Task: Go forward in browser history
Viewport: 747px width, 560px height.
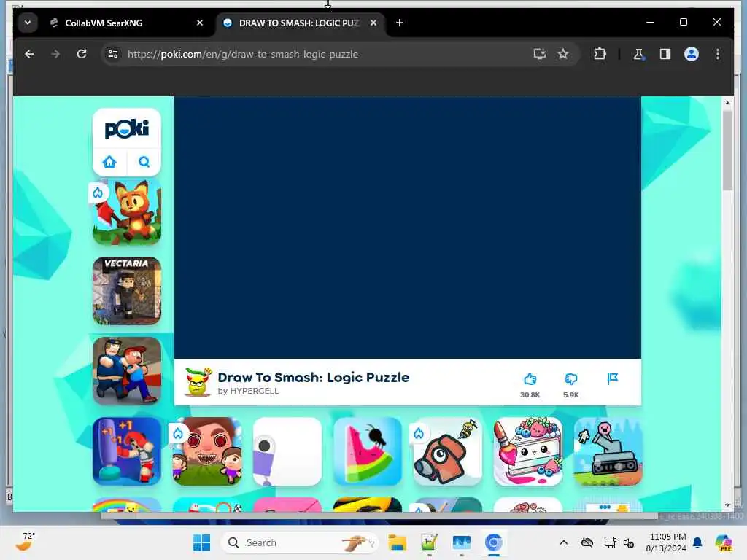Action: point(55,54)
